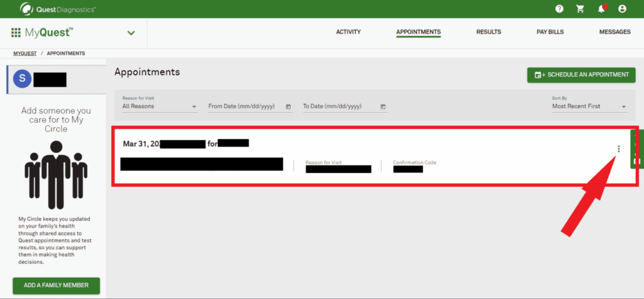Screen dimensions: 644x299
Task: Open the To Date calendar picker icon
Action: [x=383, y=106]
